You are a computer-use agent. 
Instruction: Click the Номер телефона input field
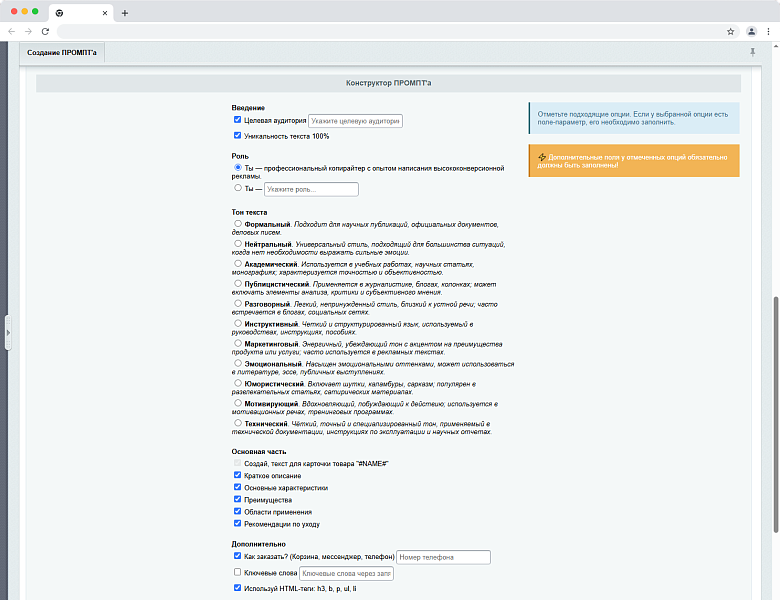click(x=443, y=557)
